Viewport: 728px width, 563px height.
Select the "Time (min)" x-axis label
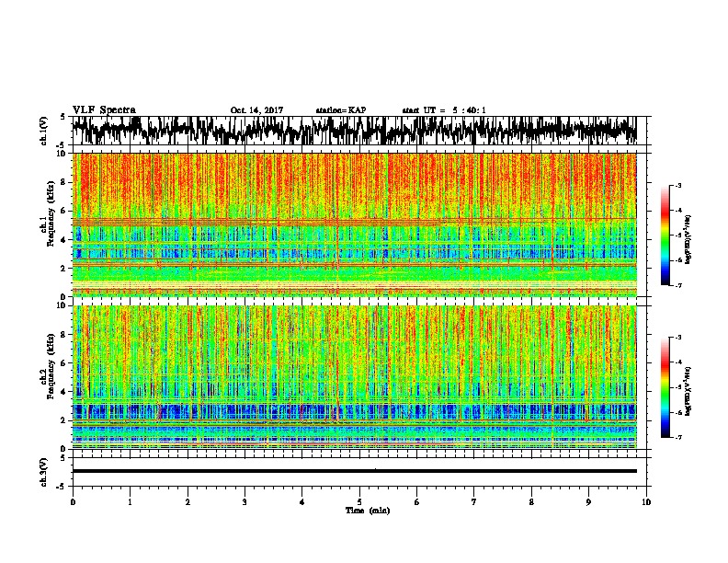point(368,511)
